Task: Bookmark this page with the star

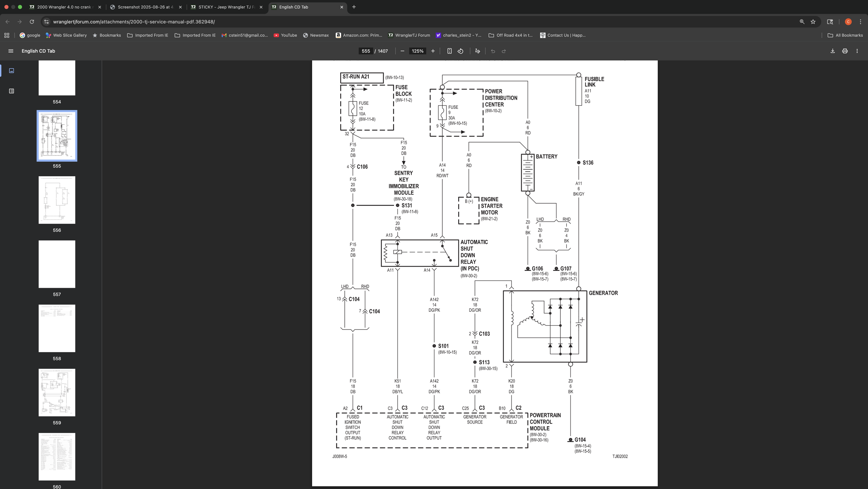Action: coord(813,22)
